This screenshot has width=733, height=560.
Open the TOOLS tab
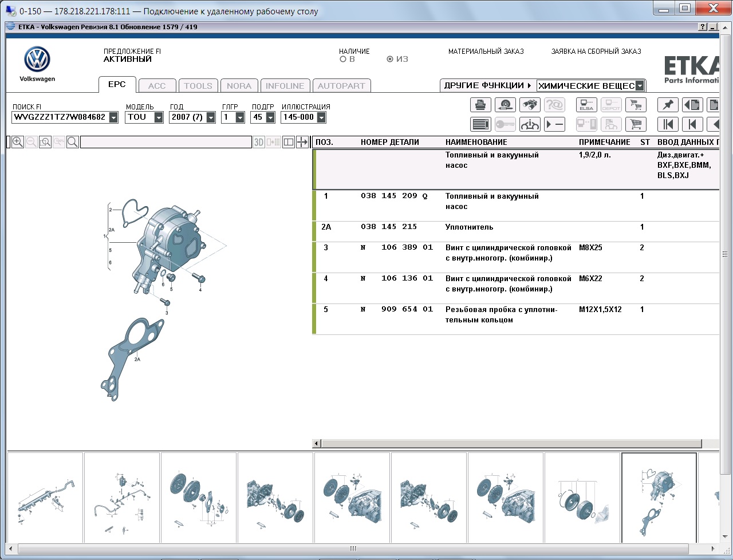pyautogui.click(x=198, y=86)
